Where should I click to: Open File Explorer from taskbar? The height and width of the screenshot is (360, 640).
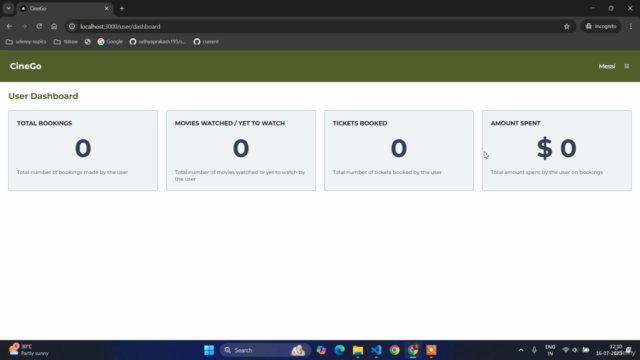pos(358,350)
